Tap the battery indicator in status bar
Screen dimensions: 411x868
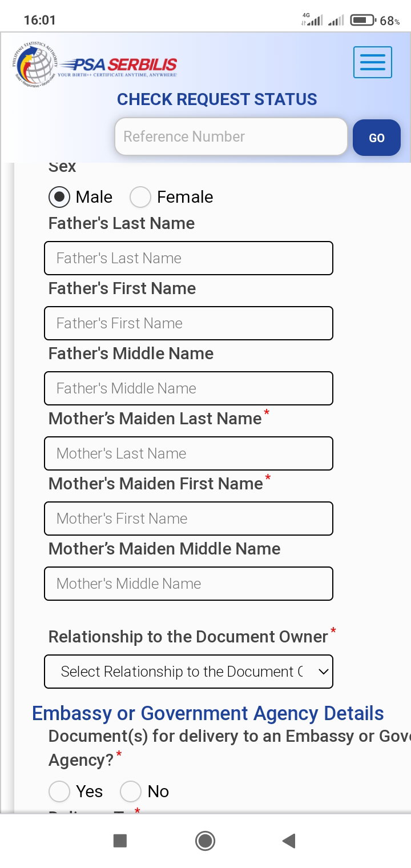(x=364, y=21)
